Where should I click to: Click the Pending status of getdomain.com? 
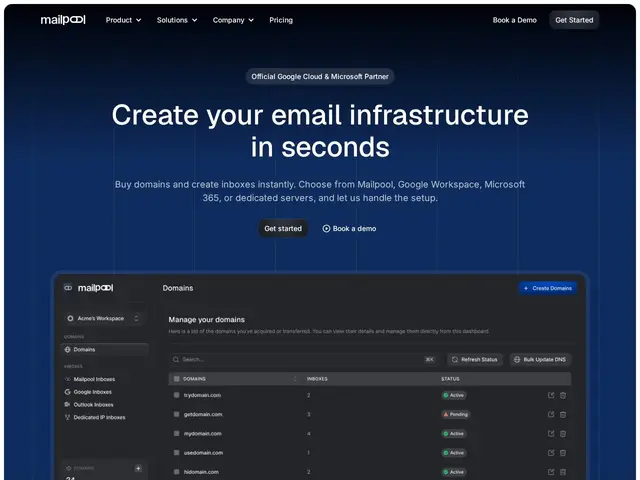click(456, 414)
